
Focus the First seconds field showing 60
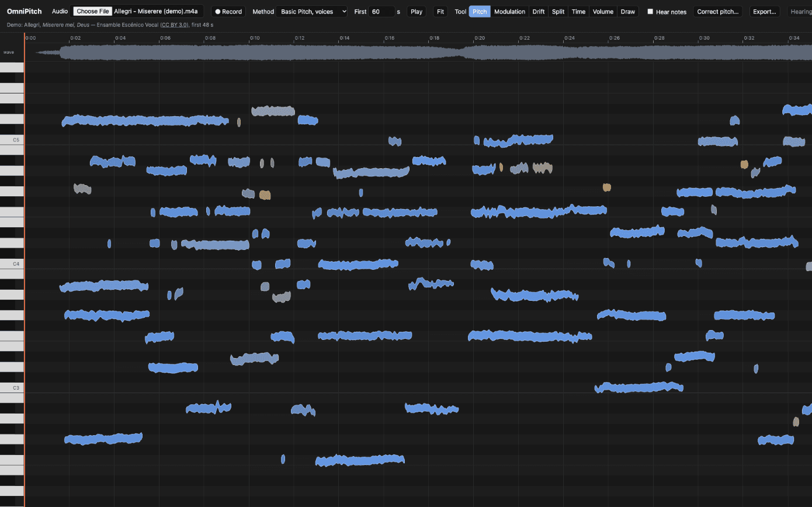[382, 12]
